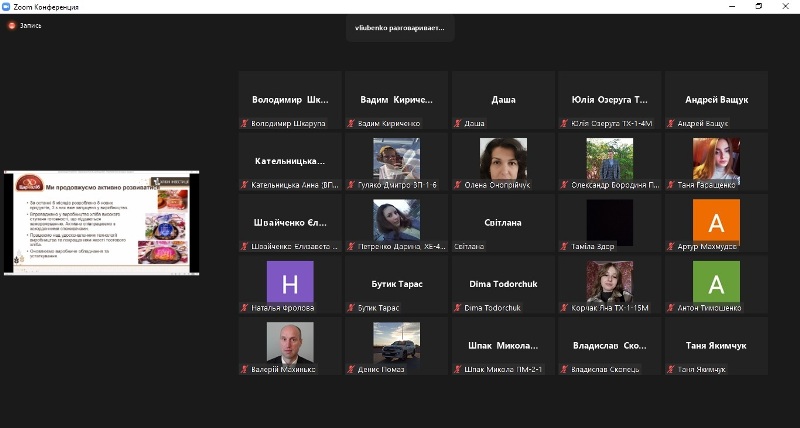
Task: Click large name 'Шпак Микола...' in tile
Action: point(503,346)
